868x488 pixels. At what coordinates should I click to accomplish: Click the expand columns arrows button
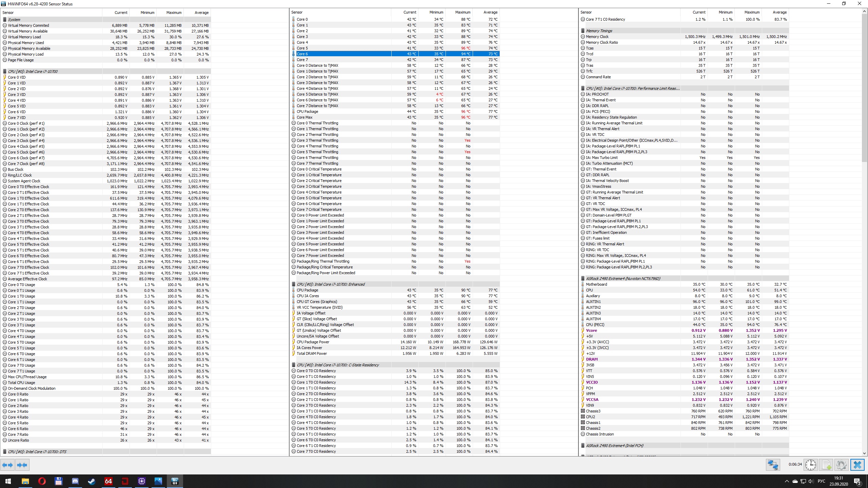pos(7,465)
